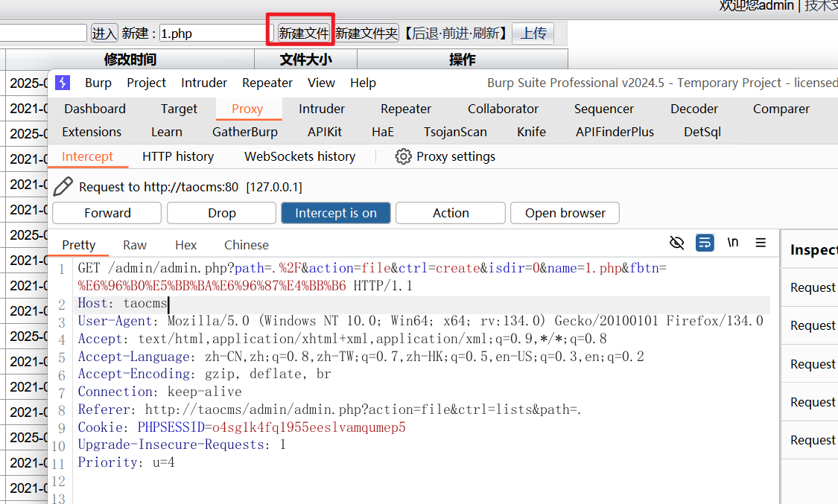Click the pencil edit icon beside Request

63,186
